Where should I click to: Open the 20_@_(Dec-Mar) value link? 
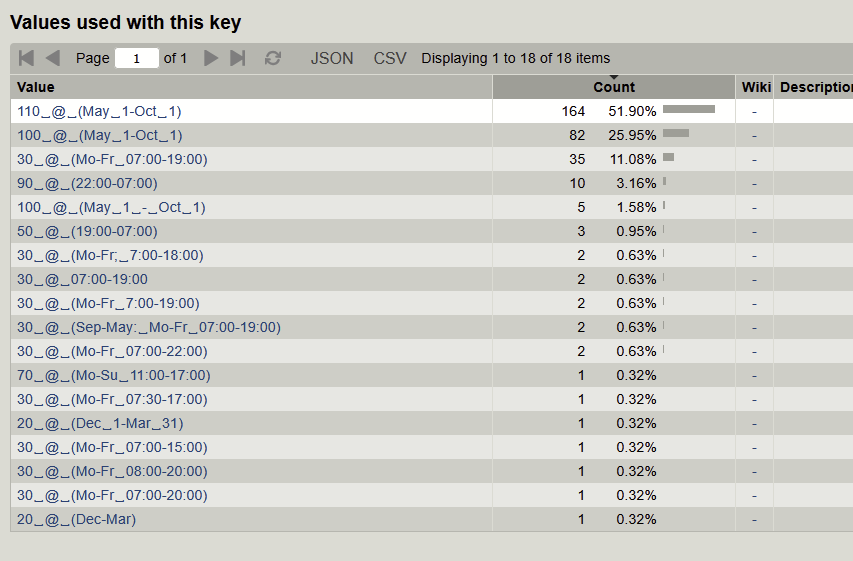(x=77, y=519)
